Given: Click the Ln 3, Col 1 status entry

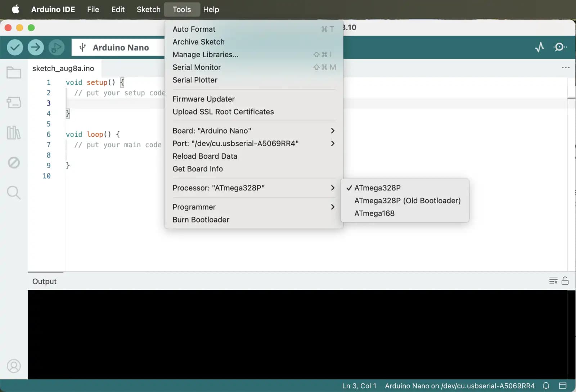Looking at the screenshot, I should [359, 386].
